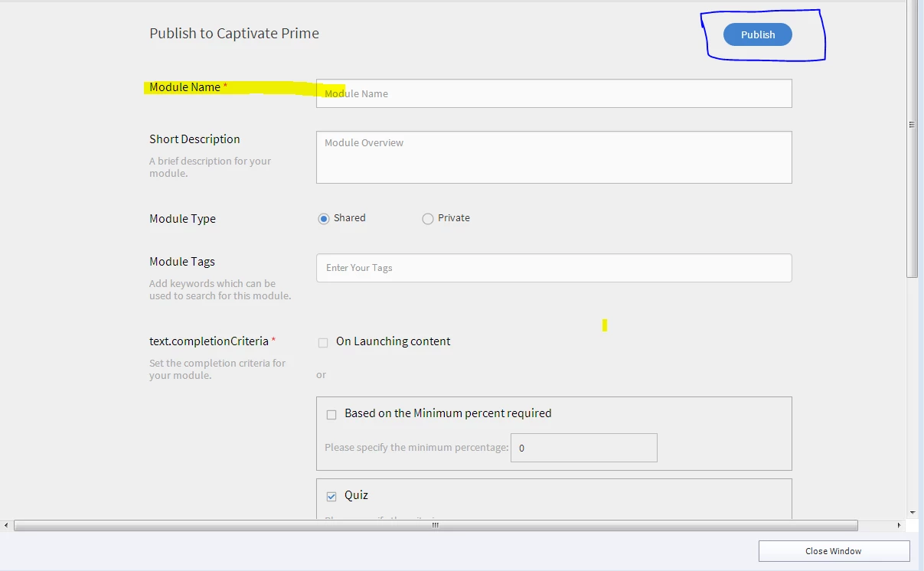Screen dimensions: 924x571
Task: Click the 'Please specify the minimum percentage' text
Action: 416,447
